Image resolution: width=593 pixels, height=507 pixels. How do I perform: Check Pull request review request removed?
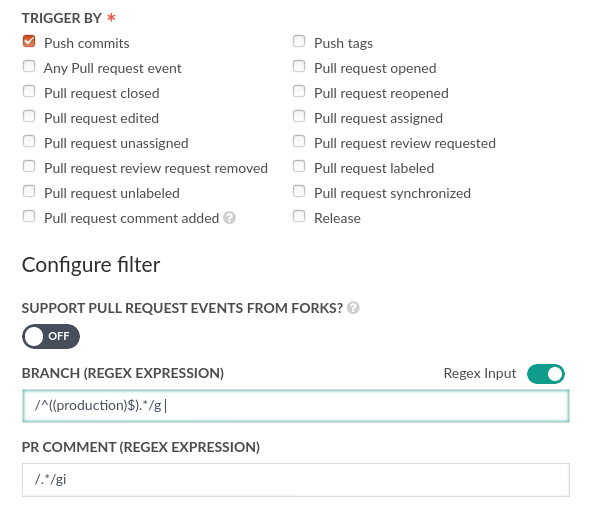coord(29,166)
